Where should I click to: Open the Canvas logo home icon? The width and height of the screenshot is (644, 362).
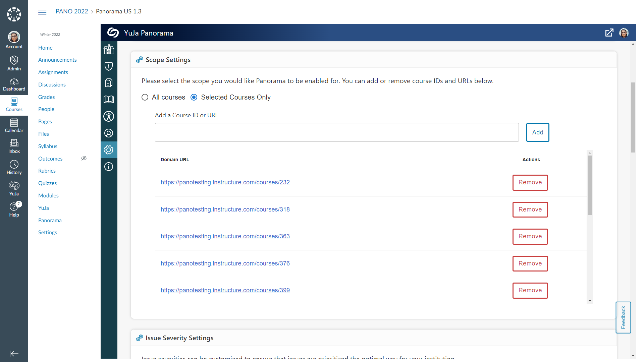[x=14, y=14]
